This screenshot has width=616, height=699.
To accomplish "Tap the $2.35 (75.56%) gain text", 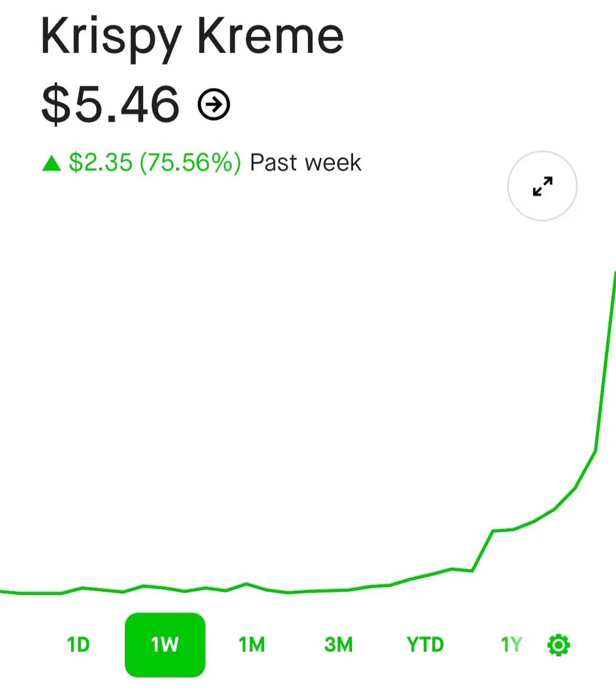I will (x=154, y=163).
